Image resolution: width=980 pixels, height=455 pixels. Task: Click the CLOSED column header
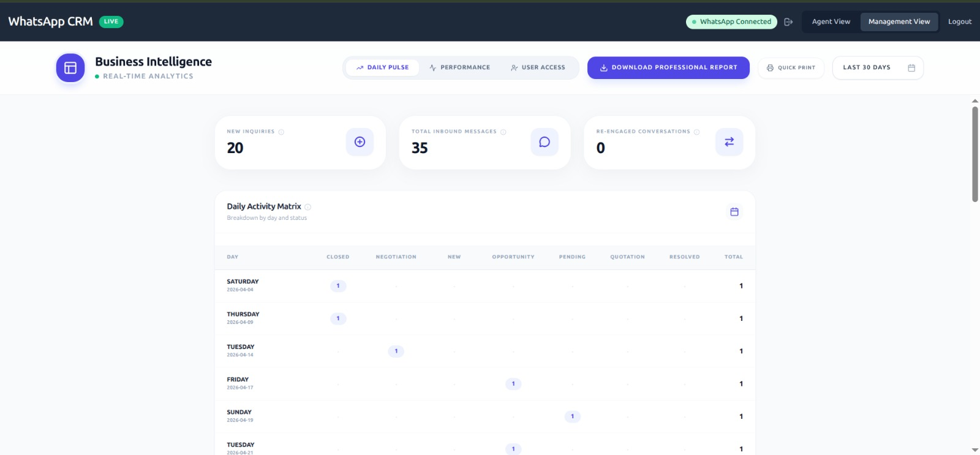pos(338,257)
